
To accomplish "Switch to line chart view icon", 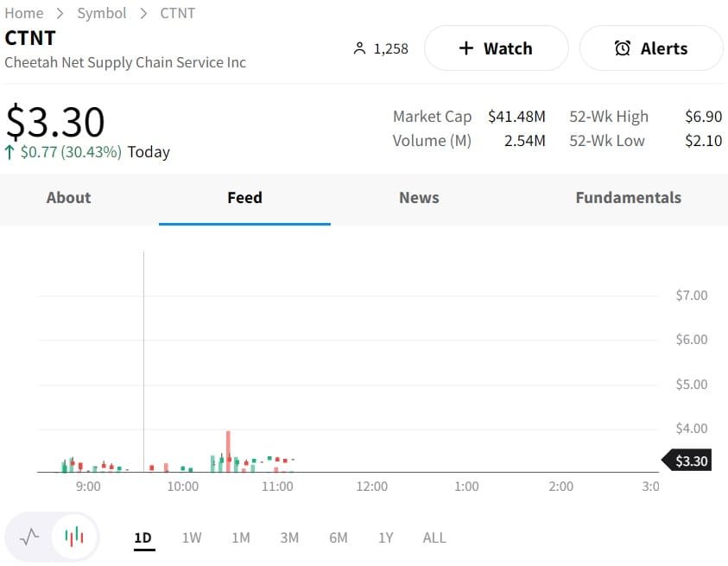I will click(x=29, y=537).
